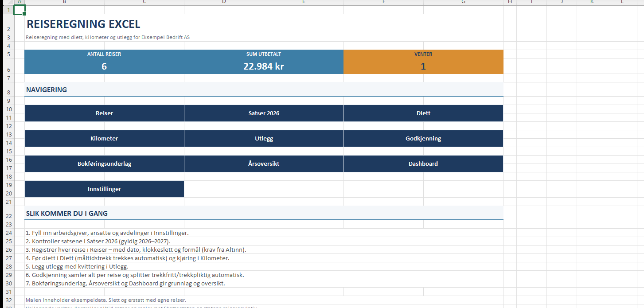Click the 22.984 kr value
Screen dimensions: 644x308
point(264,66)
